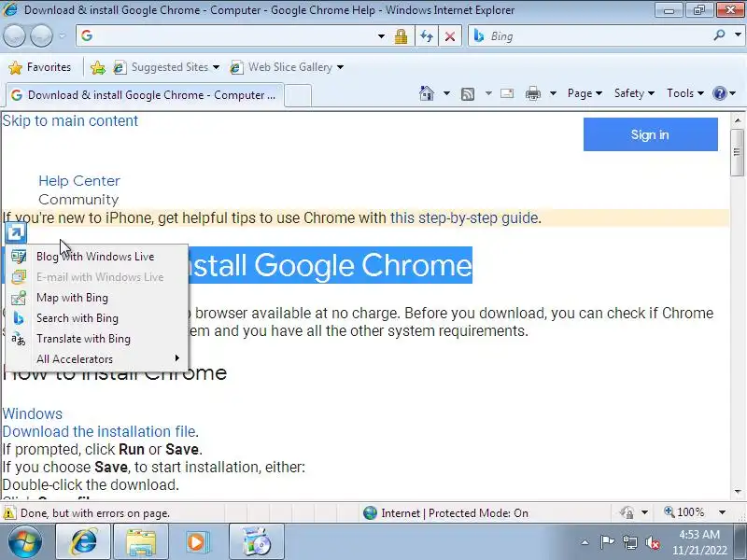
Task: Open the Tools menu
Action: pyautogui.click(x=685, y=93)
